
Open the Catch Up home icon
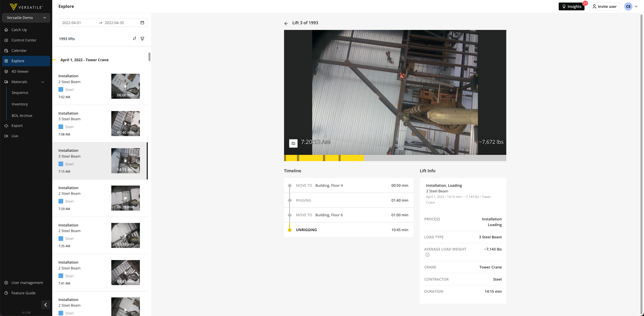click(x=6, y=30)
